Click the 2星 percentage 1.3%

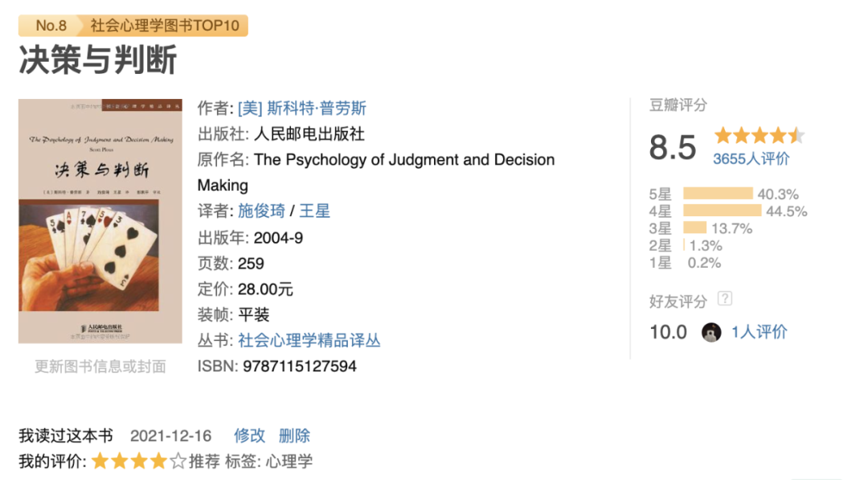point(706,245)
